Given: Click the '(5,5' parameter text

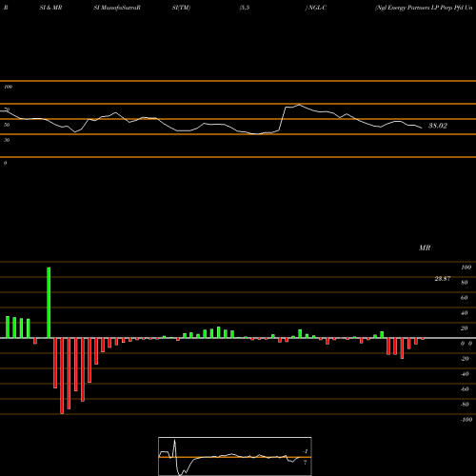Looking at the screenshot, I should [245, 8].
